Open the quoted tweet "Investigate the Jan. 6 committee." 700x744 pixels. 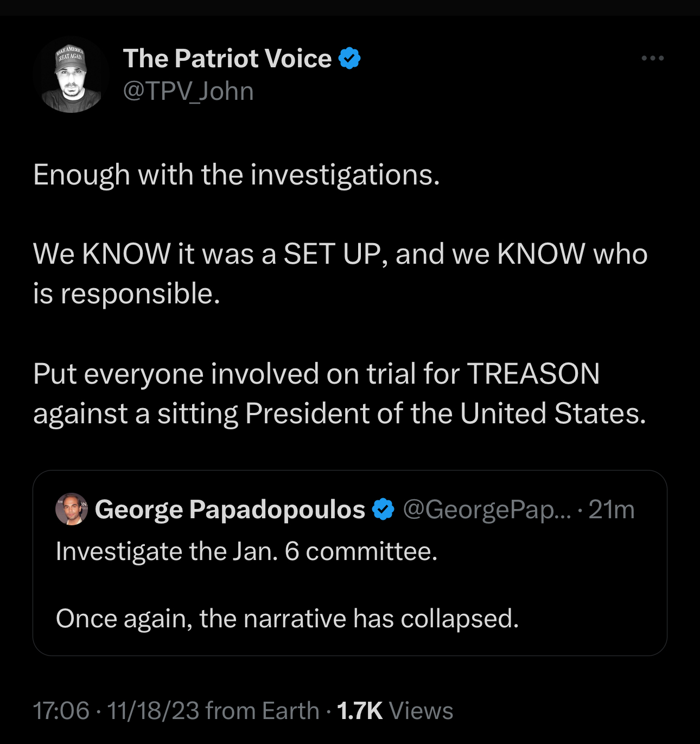(246, 551)
